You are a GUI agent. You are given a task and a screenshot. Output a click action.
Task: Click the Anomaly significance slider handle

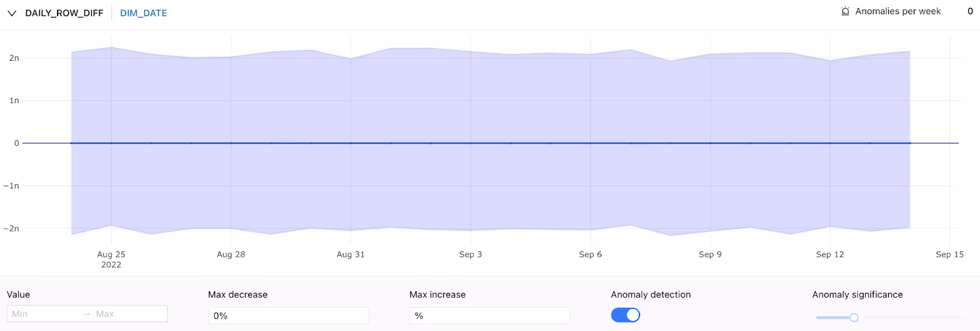(x=854, y=318)
